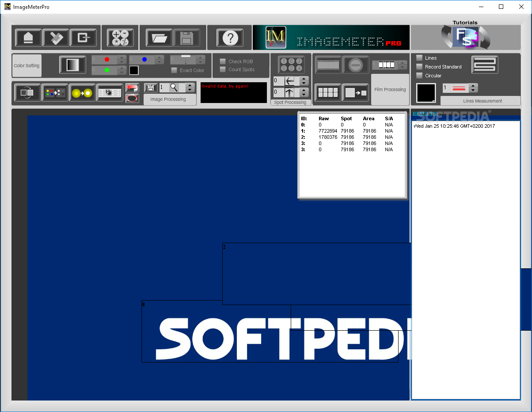
Task: Click the numbered spots icon button
Action: 291,65
